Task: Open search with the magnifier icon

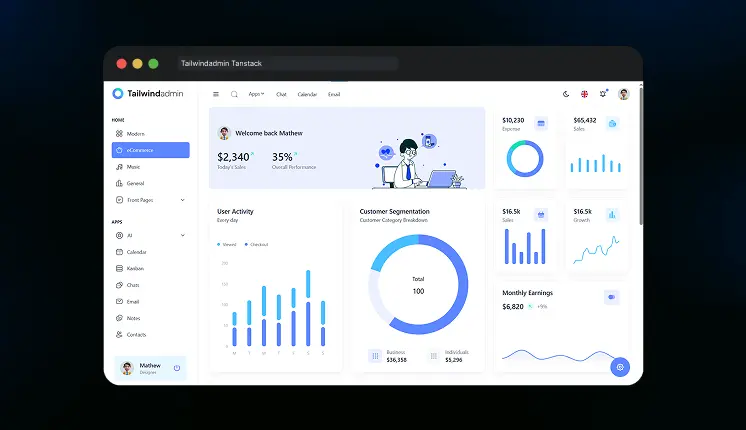Action: (x=234, y=94)
